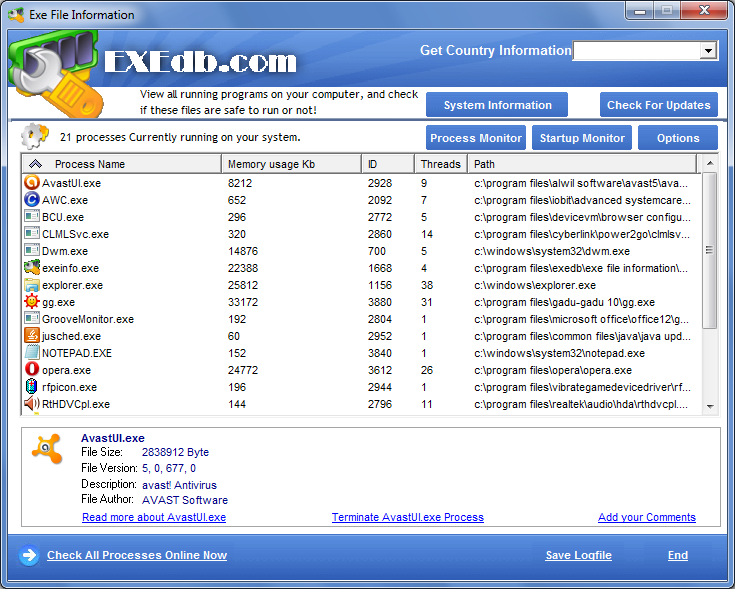Click Terminate AvastUI.exe Process link
The width and height of the screenshot is (735, 589).
coord(408,517)
